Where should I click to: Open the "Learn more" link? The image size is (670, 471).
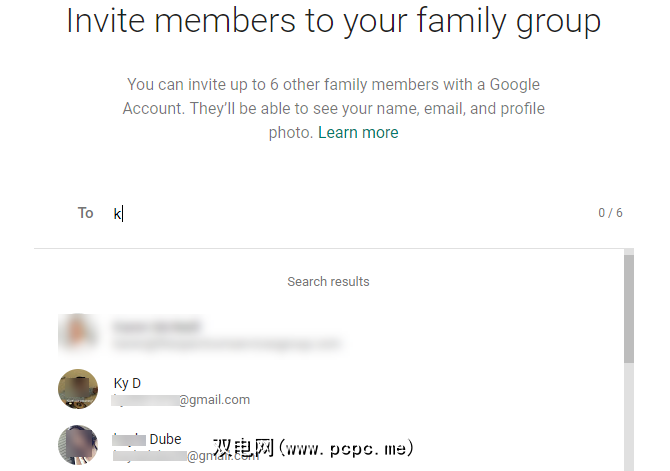[x=358, y=133]
